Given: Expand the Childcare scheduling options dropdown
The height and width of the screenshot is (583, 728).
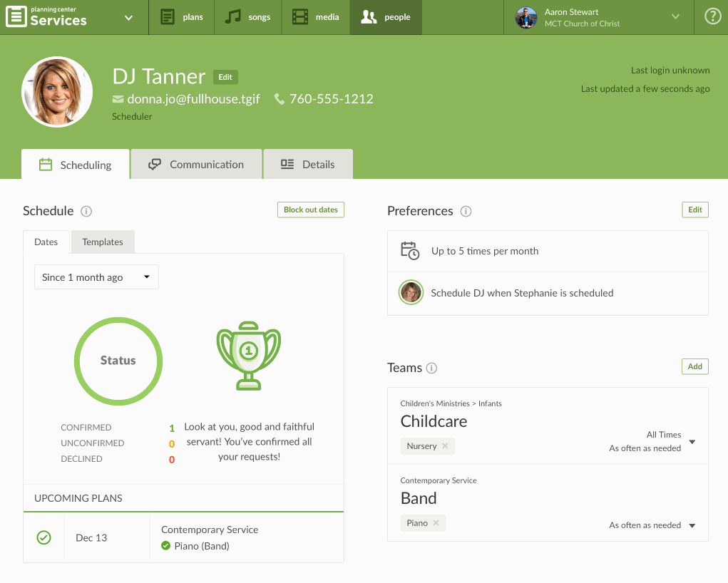Looking at the screenshot, I should tap(691, 442).
